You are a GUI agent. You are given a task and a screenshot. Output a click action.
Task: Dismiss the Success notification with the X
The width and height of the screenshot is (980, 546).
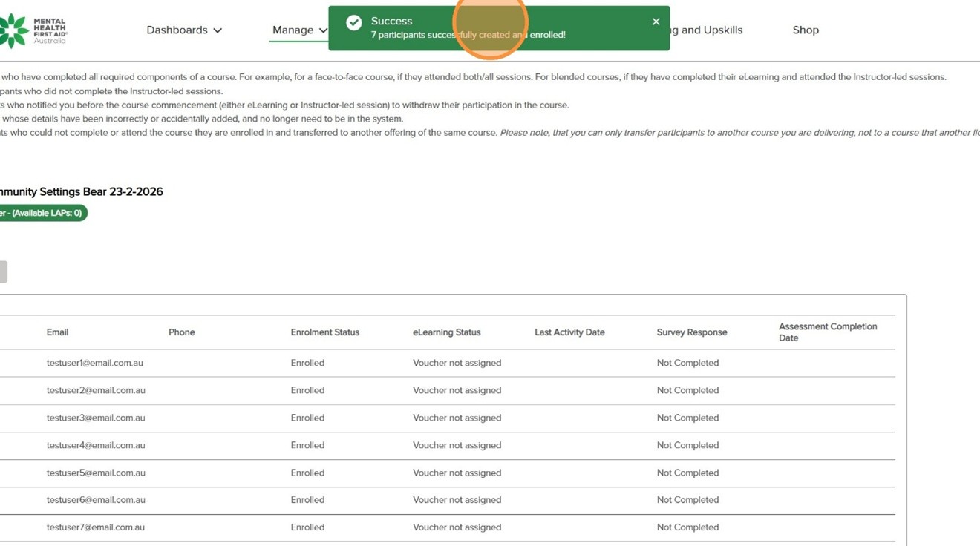click(656, 22)
